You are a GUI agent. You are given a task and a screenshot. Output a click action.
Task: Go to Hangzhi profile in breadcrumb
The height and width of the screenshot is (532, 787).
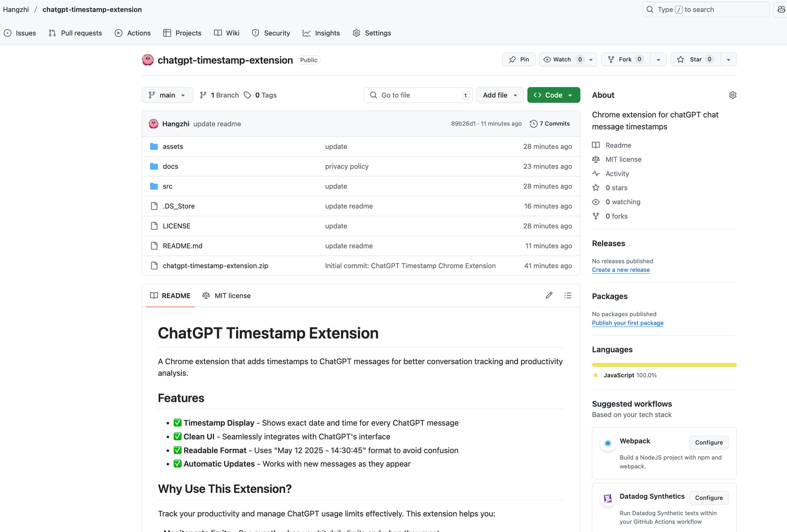[x=16, y=9]
